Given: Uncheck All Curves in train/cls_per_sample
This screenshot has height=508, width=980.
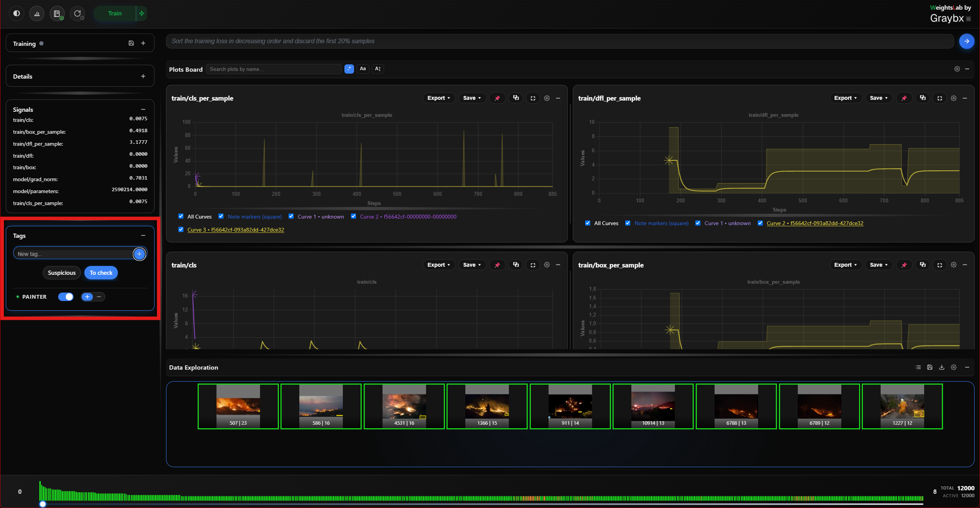Looking at the screenshot, I should (x=181, y=216).
